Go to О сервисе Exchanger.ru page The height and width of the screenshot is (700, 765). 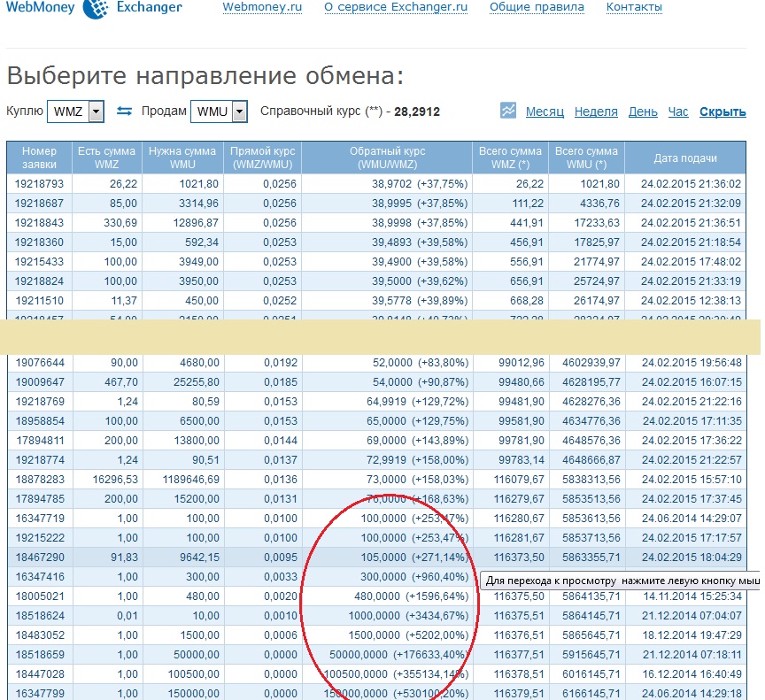coord(396,7)
